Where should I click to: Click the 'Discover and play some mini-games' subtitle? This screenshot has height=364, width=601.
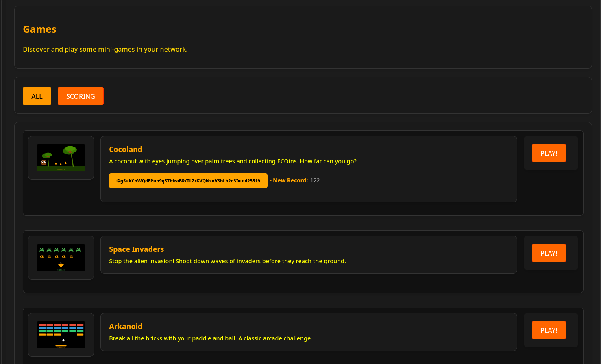(105, 49)
